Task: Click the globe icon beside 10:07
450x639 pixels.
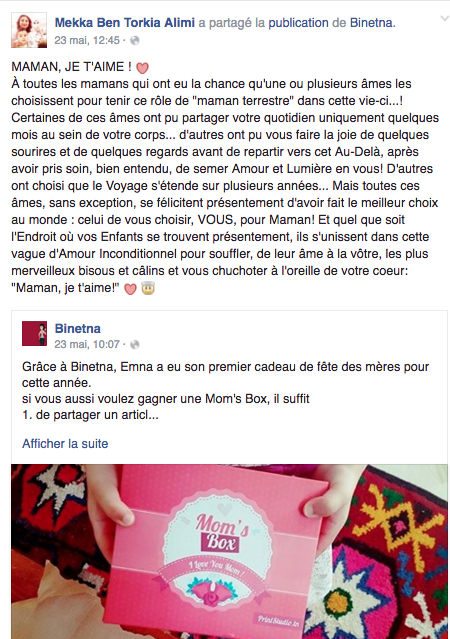Action: [135, 344]
